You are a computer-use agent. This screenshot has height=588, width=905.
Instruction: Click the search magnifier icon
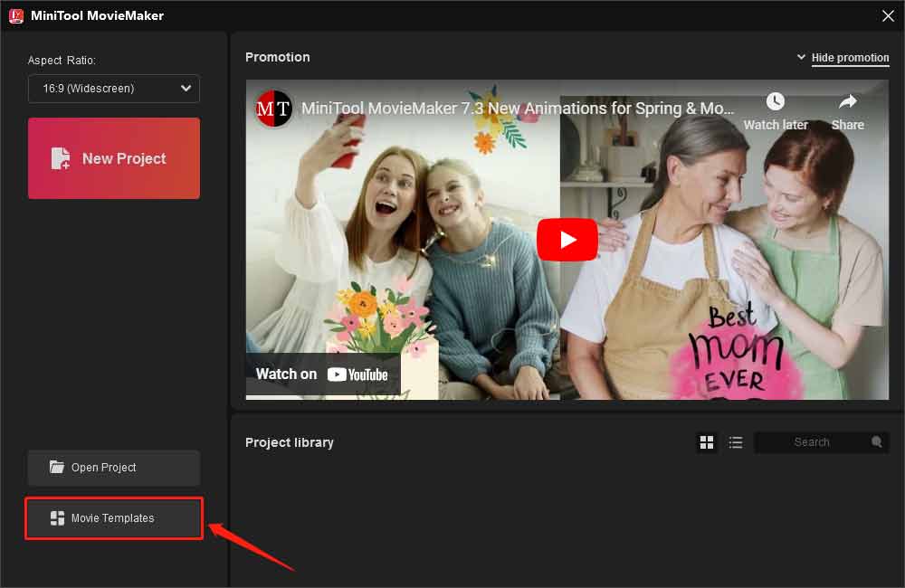click(877, 442)
